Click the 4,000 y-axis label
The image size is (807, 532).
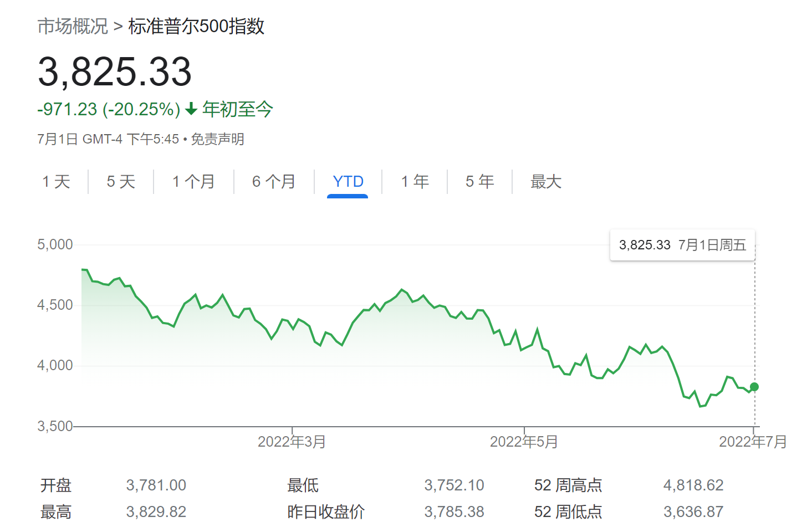55,365
